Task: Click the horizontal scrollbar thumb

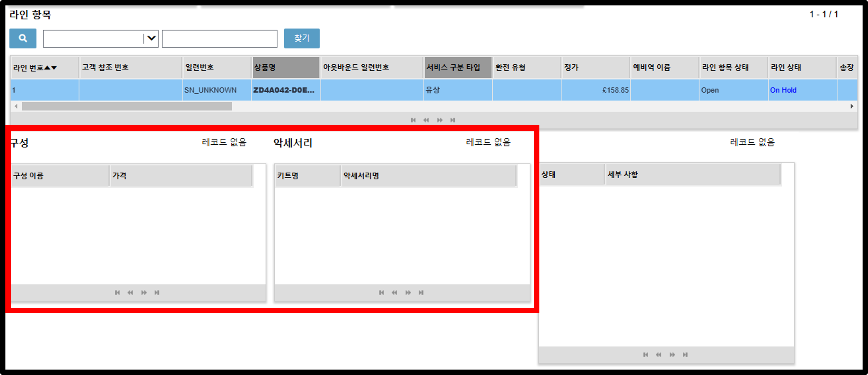Action: [127, 106]
